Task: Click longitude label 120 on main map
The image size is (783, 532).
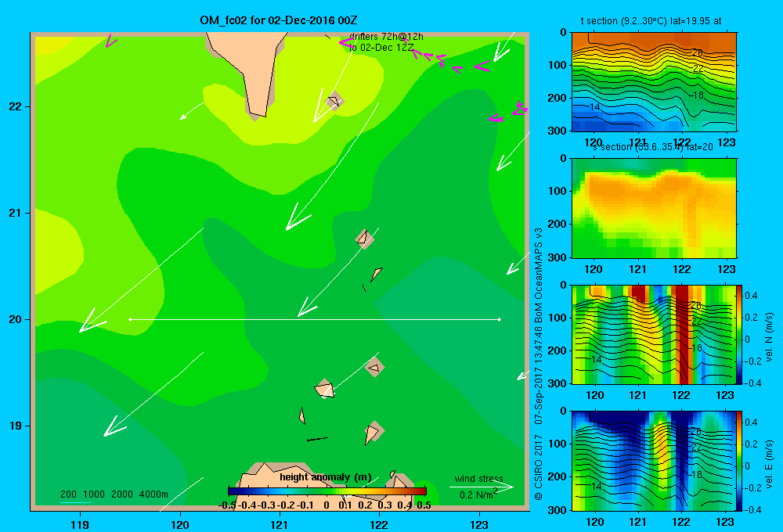Action: [x=180, y=524]
